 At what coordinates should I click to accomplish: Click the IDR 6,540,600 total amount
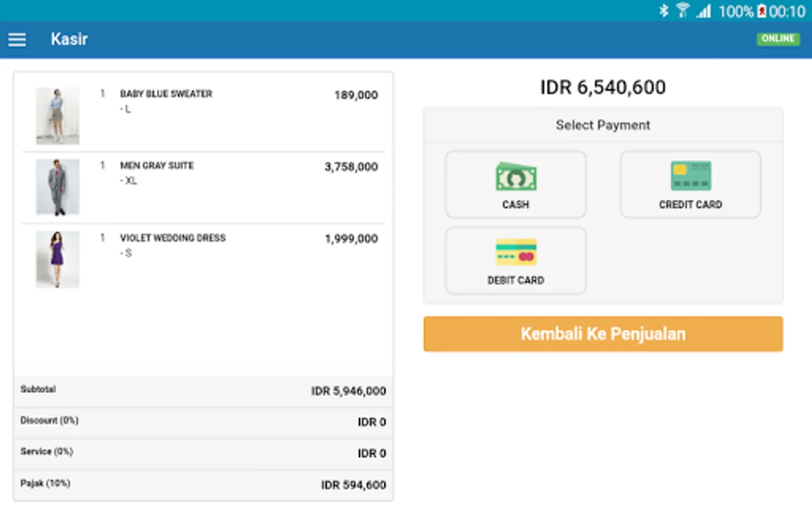coord(603,87)
